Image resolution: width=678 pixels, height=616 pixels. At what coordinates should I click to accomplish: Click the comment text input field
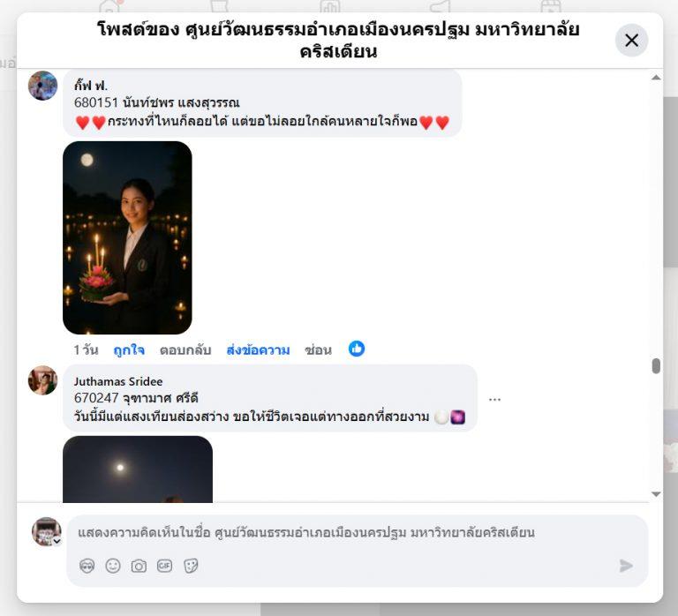[358, 532]
